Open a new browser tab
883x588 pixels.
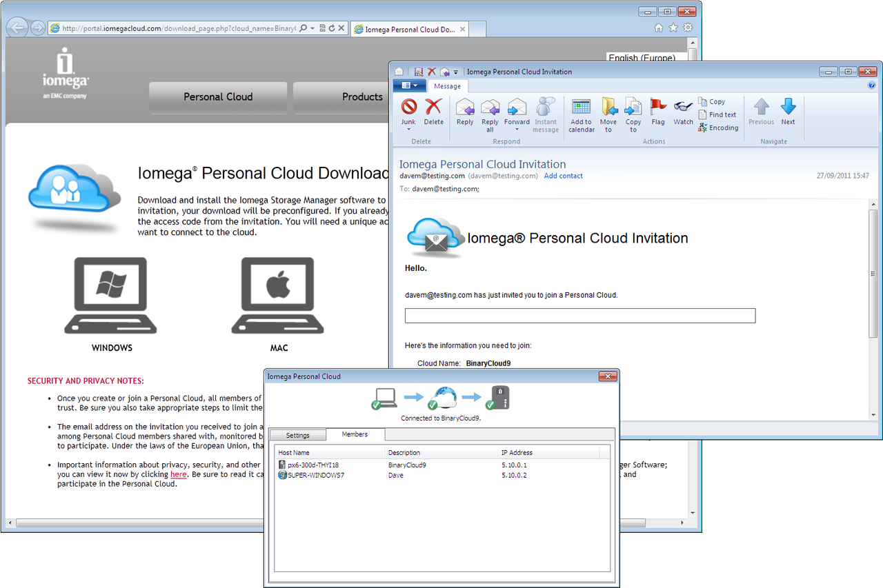click(x=477, y=30)
